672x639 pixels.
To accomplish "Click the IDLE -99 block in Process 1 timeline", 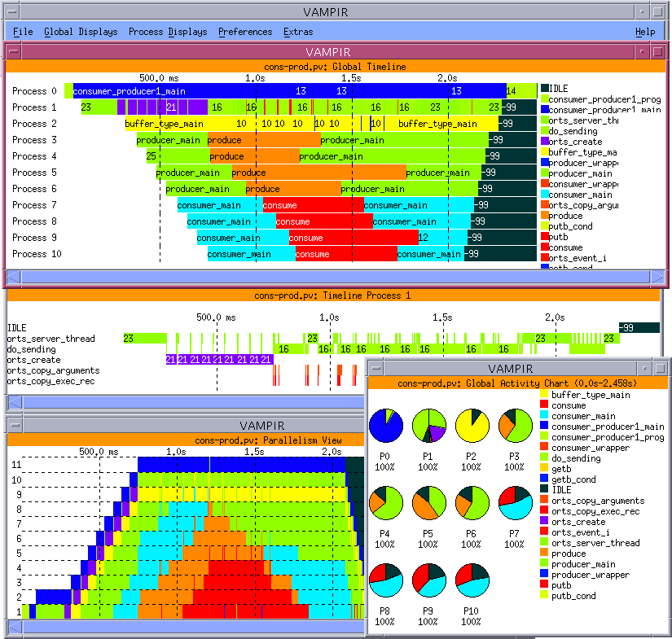I will pos(639,327).
